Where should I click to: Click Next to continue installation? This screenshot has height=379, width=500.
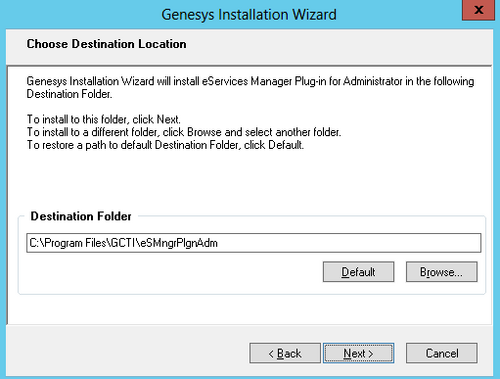[x=358, y=353]
